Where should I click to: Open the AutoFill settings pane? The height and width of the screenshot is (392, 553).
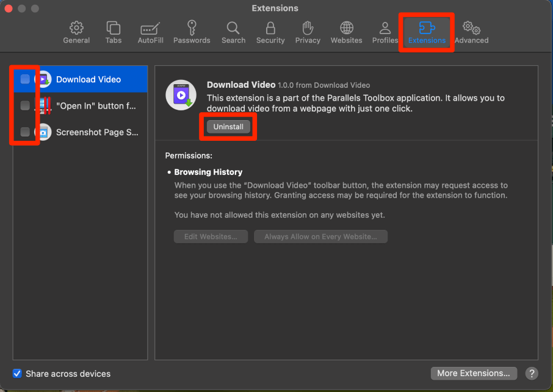click(x=150, y=32)
